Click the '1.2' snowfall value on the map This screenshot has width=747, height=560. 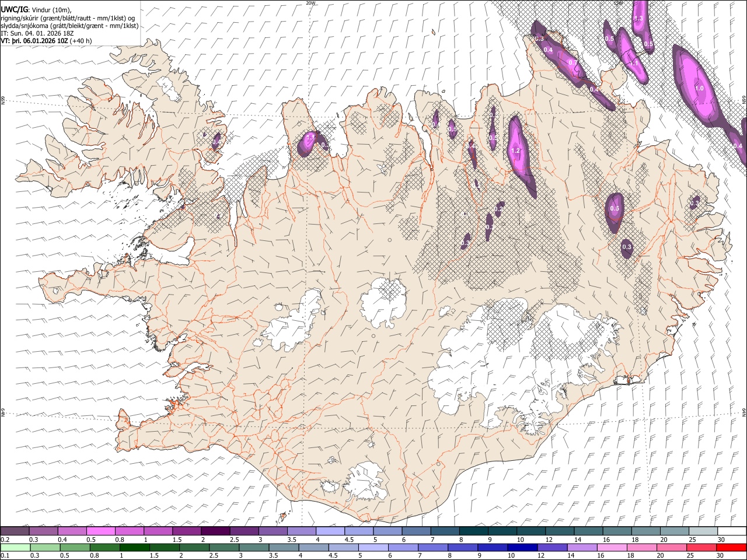[x=515, y=150]
